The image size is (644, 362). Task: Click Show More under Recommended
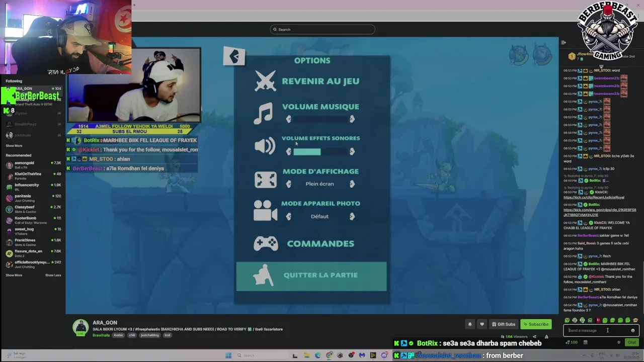click(x=14, y=276)
